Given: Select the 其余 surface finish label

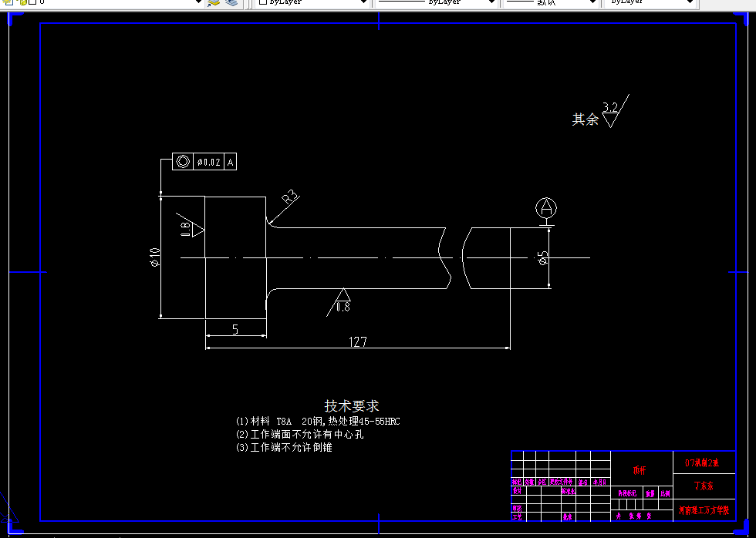Looking at the screenshot, I should tap(585, 119).
